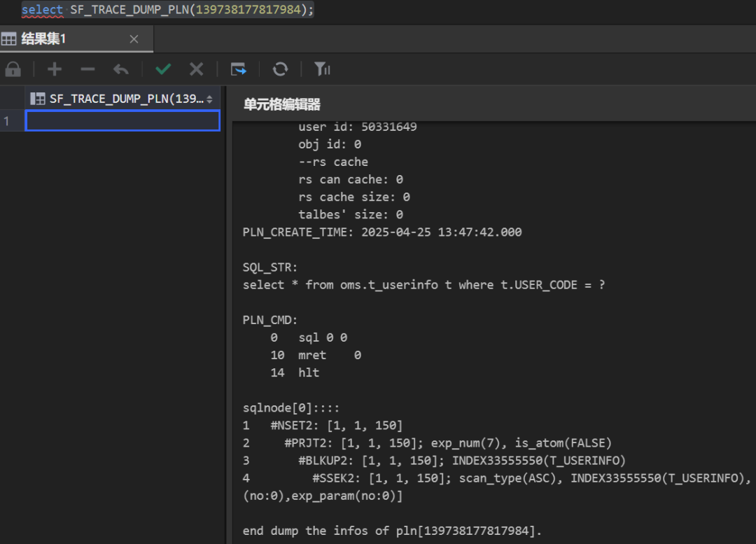
Task: Cancel edits with the X icon
Action: [x=196, y=69]
